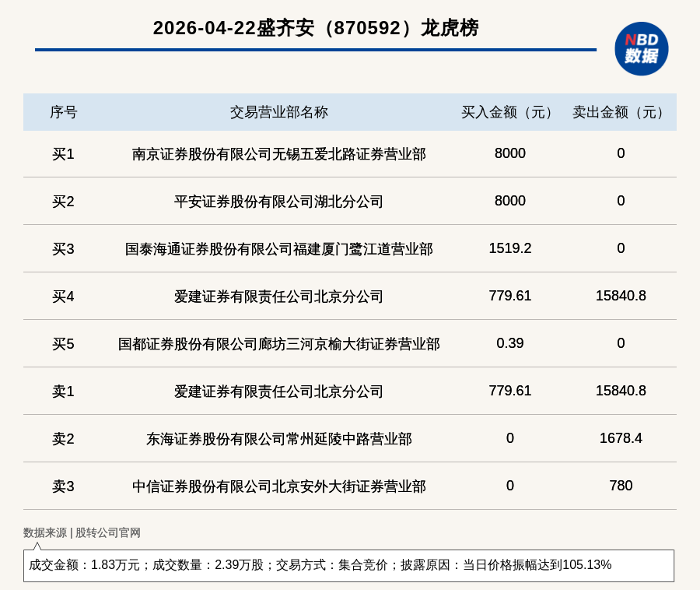Select the 买1 row label
The image size is (700, 590).
63,154
